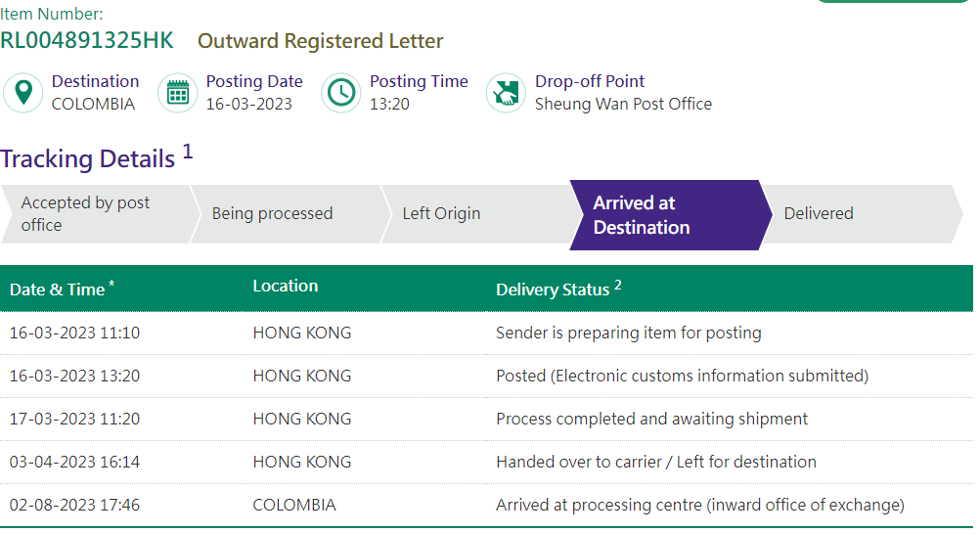Image resolution: width=980 pixels, height=534 pixels.
Task: Click the Location column header
Action: tap(286, 286)
